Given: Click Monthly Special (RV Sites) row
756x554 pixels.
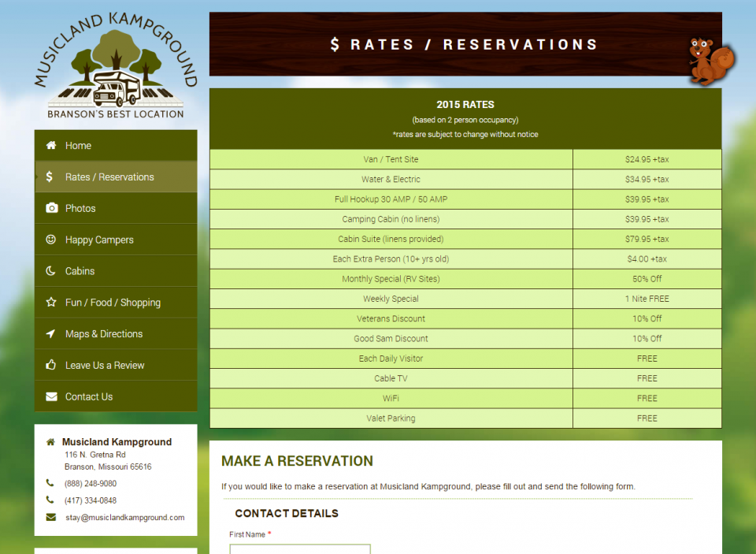Looking at the screenshot, I should pyautogui.click(x=391, y=279).
